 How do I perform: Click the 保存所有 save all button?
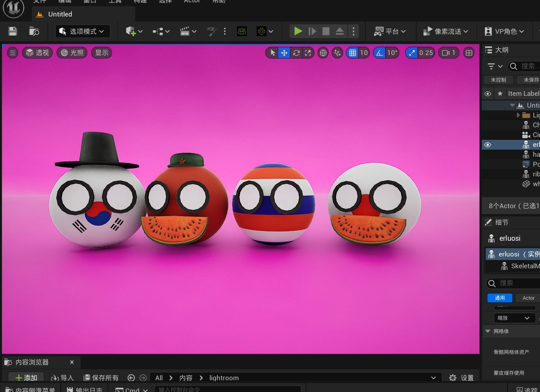pos(101,378)
